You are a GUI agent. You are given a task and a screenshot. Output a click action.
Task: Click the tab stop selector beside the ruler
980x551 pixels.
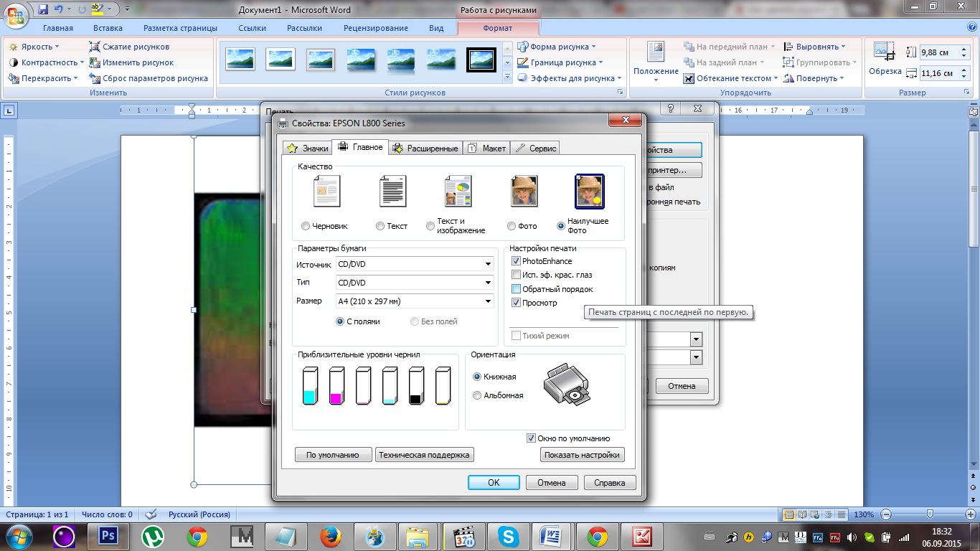tap(10, 110)
